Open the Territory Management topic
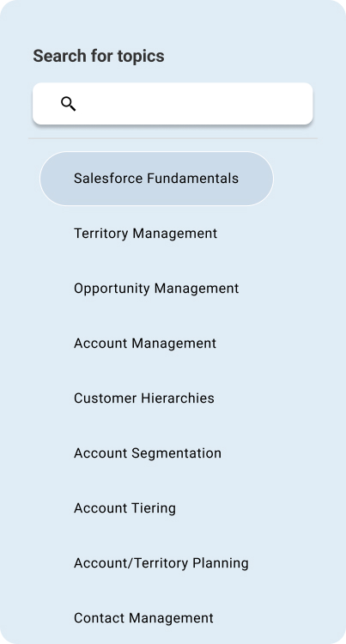Screen dimensions: 346x644 145,234
